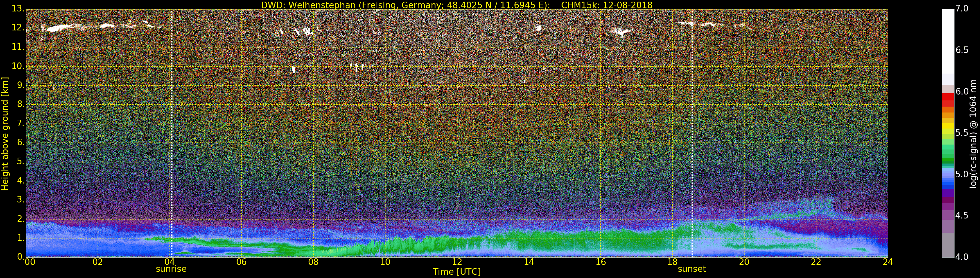Select the 08 hour tick label
The height and width of the screenshot is (278, 980).
click(313, 262)
